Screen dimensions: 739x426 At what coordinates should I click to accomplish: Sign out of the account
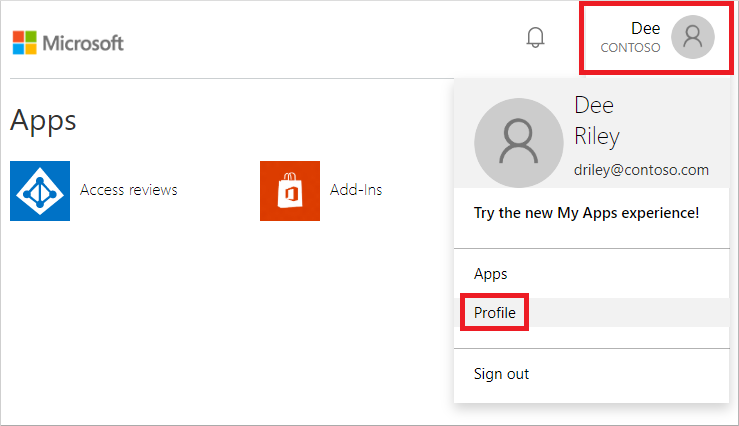pyautogui.click(x=501, y=374)
